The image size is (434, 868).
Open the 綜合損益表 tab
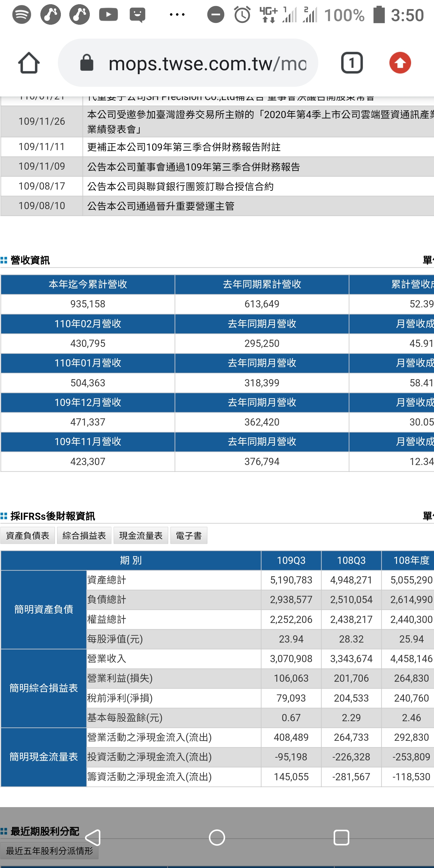(84, 536)
